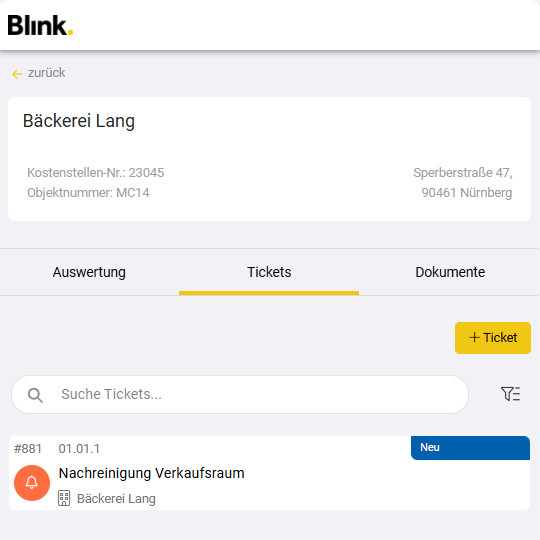Click the search magnifier icon

[35, 395]
